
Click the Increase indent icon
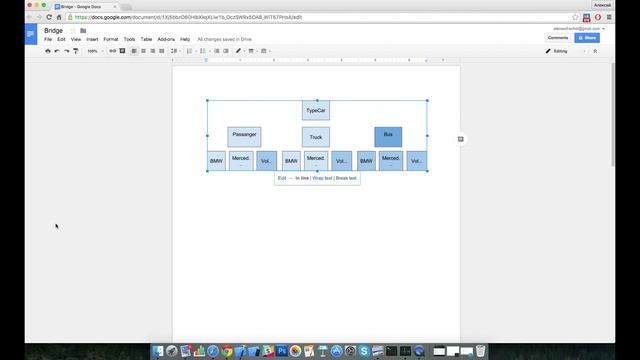click(x=226, y=51)
